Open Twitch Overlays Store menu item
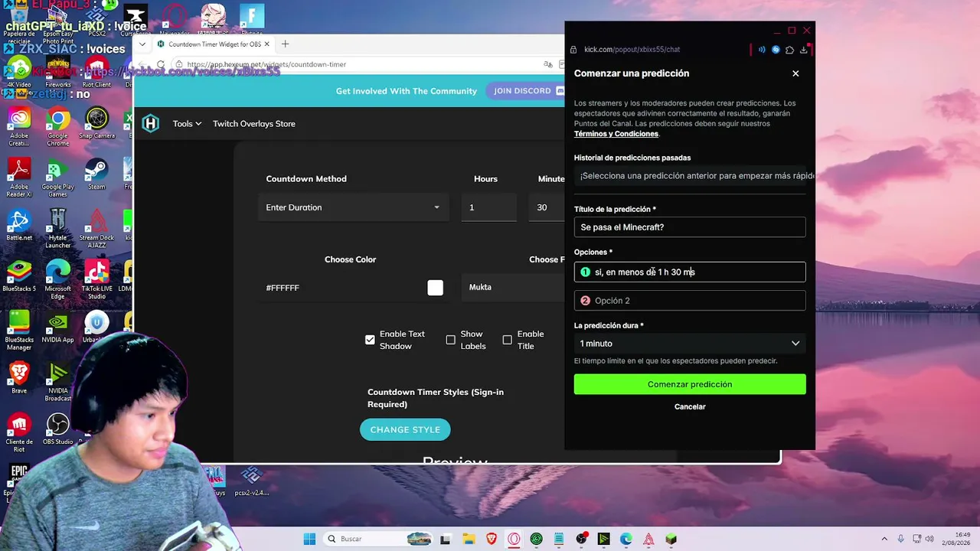 pos(254,124)
